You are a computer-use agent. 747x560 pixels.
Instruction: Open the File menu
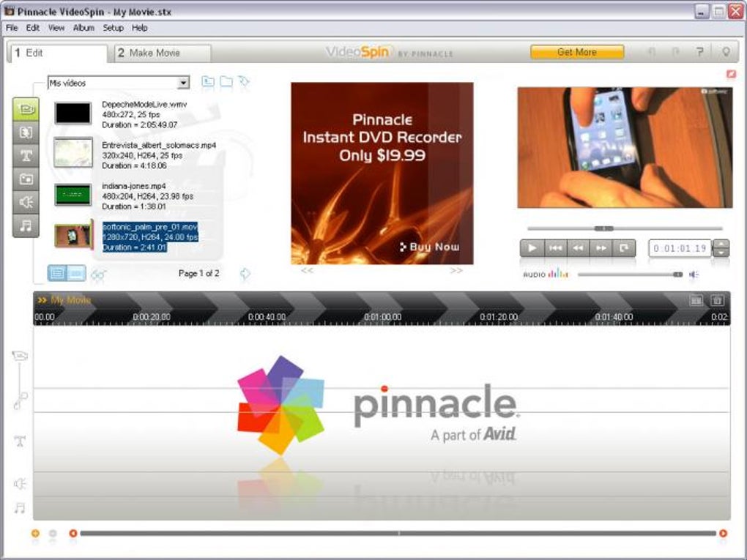[x=12, y=28]
